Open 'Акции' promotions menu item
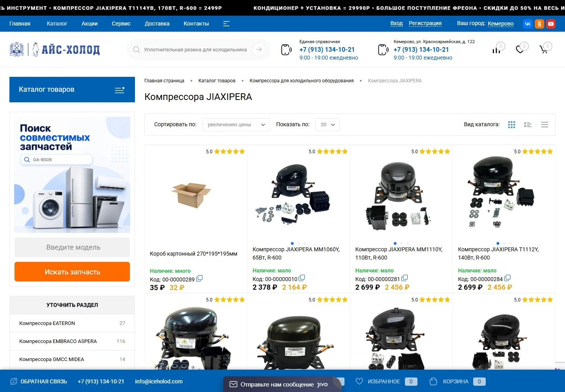This screenshot has height=392, width=565. coord(89,24)
